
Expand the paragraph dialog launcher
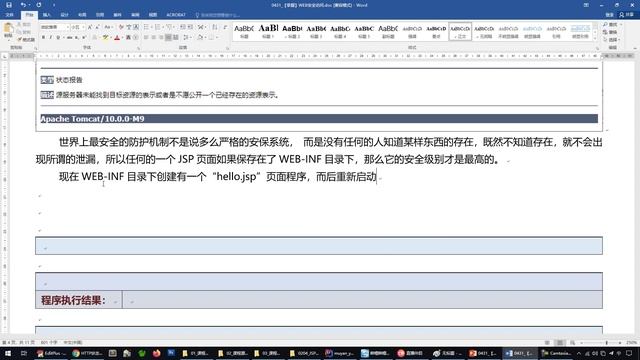pos(227,48)
